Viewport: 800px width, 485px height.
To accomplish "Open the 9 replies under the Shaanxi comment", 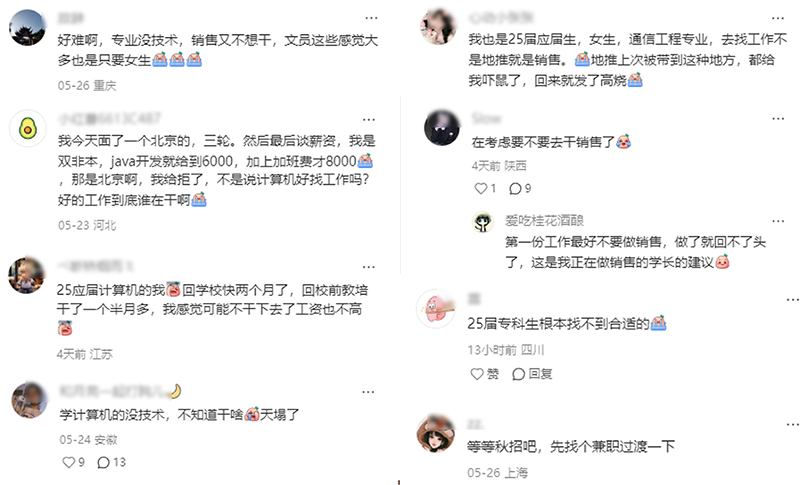I will (x=520, y=189).
